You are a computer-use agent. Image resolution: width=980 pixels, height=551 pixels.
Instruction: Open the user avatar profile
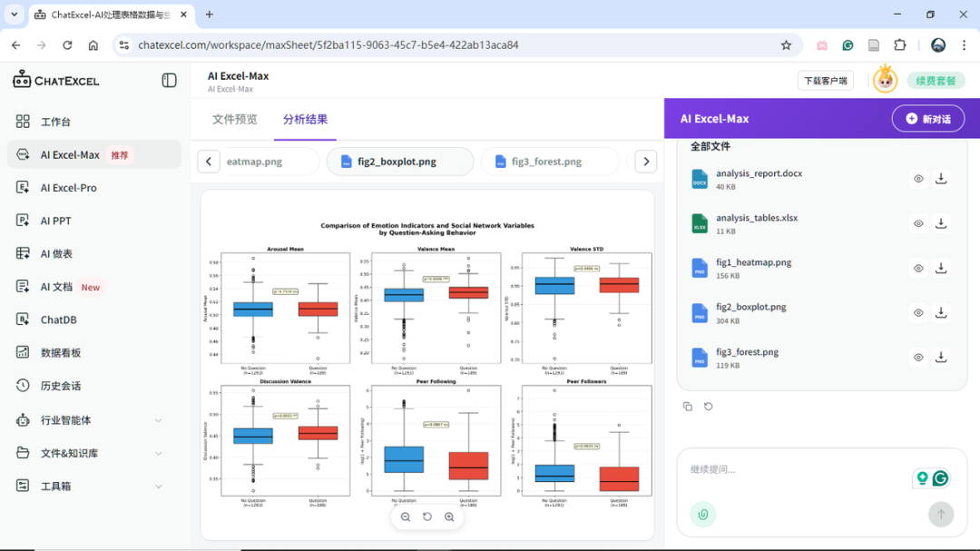885,80
